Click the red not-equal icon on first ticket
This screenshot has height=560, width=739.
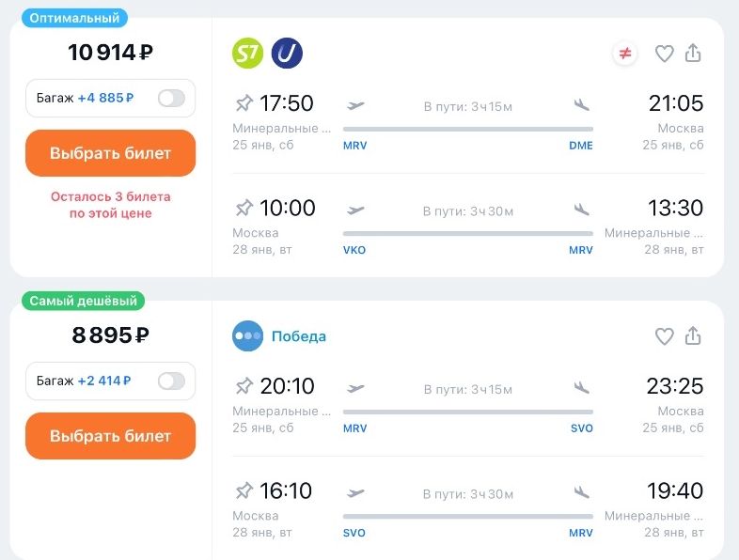tap(625, 54)
